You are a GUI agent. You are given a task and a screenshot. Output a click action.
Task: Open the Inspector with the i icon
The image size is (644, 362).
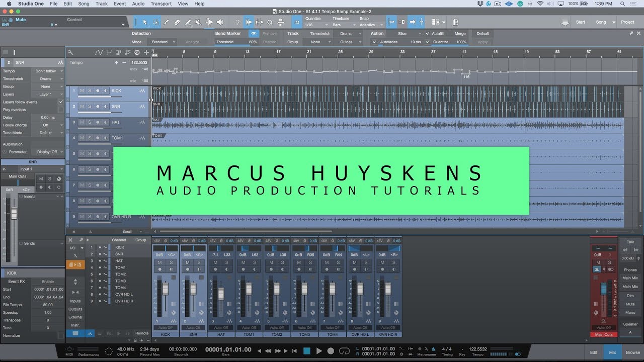pos(14,52)
